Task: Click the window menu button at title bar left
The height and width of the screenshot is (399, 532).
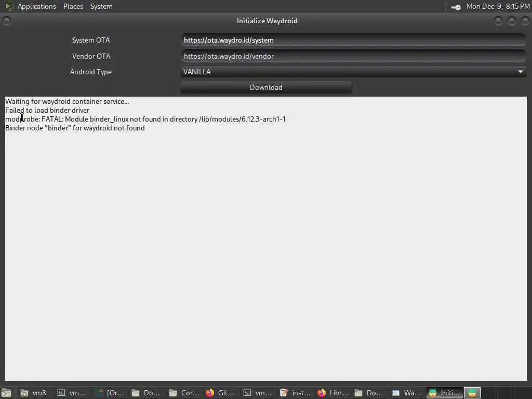Action: (x=6, y=21)
